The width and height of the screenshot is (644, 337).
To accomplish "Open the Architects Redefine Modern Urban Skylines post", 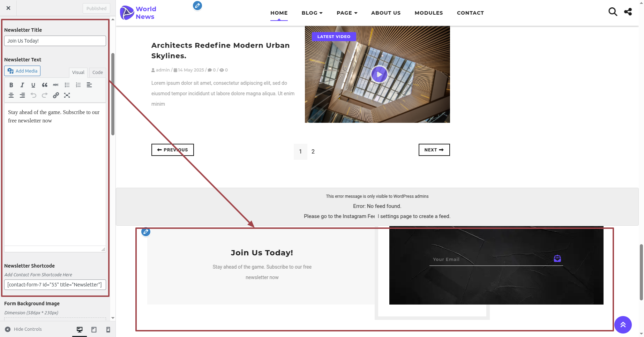I will [x=220, y=51].
